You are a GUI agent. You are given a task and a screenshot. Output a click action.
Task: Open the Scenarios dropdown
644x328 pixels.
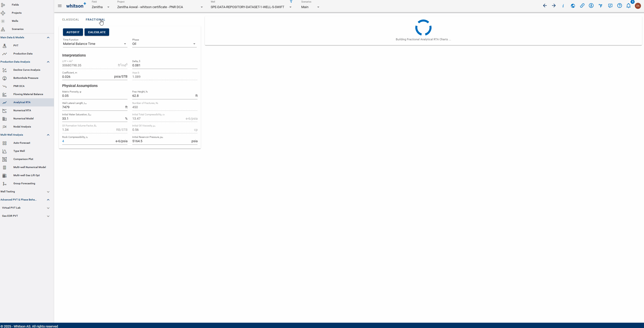(x=310, y=7)
